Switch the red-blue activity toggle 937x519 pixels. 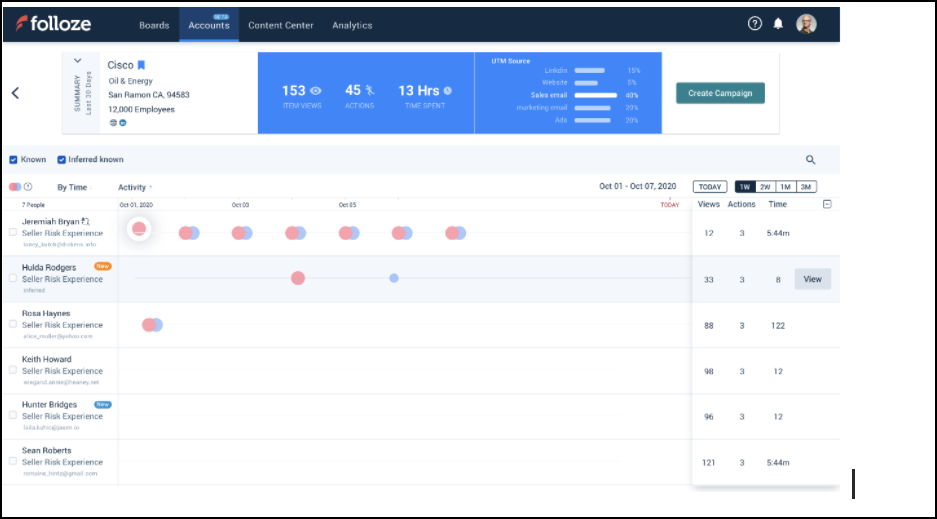tap(15, 187)
